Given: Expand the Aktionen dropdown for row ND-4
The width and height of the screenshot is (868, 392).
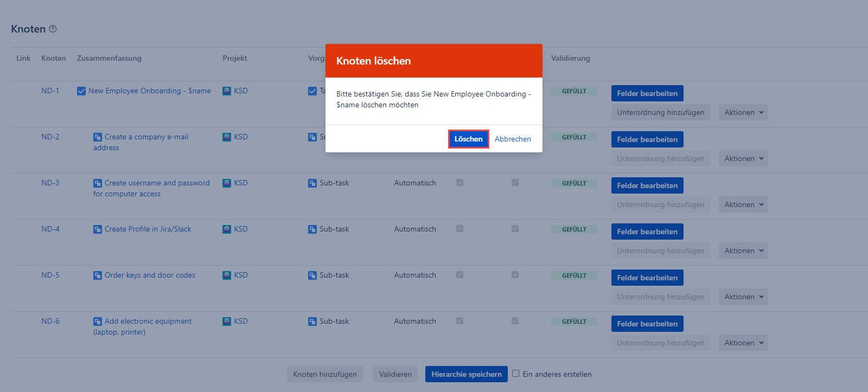Looking at the screenshot, I should 743,250.
